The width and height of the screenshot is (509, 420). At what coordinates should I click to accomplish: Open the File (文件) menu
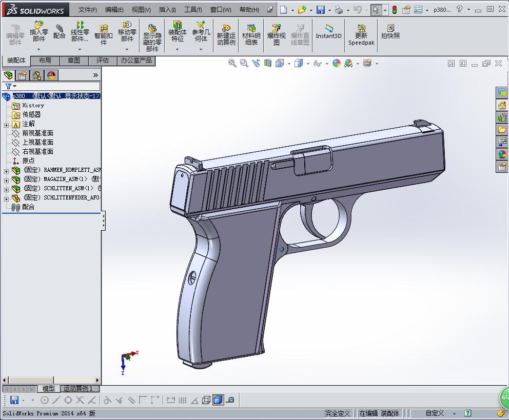[x=88, y=10]
